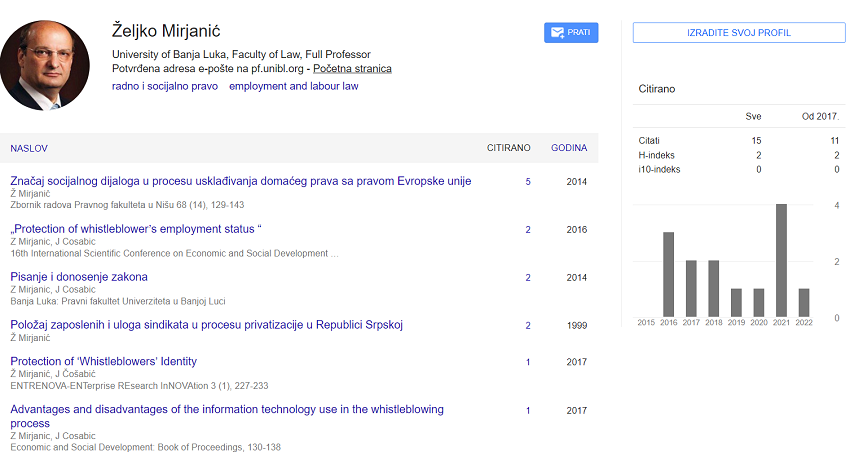
Task: Sort by GODINA column header
Action: tap(569, 148)
